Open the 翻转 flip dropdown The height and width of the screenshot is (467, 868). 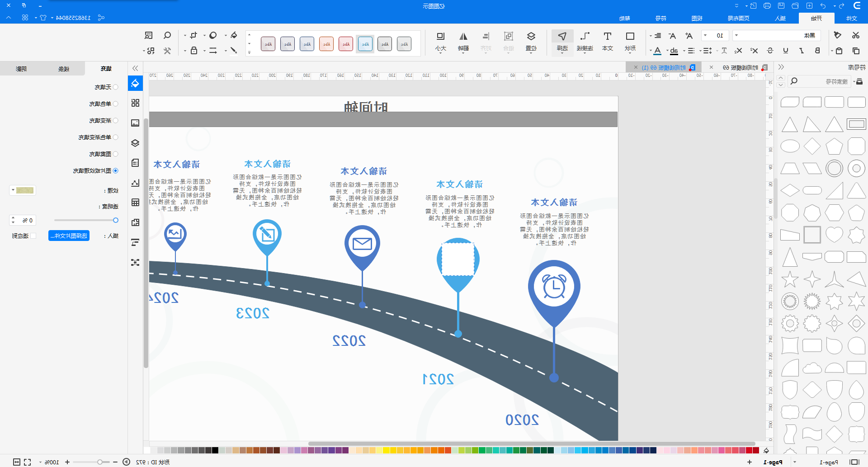coord(463,41)
